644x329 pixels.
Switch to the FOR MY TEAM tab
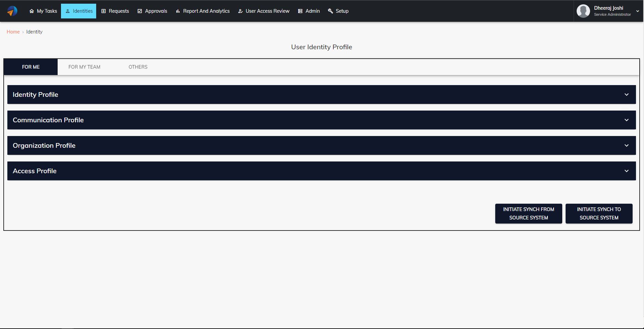click(84, 67)
